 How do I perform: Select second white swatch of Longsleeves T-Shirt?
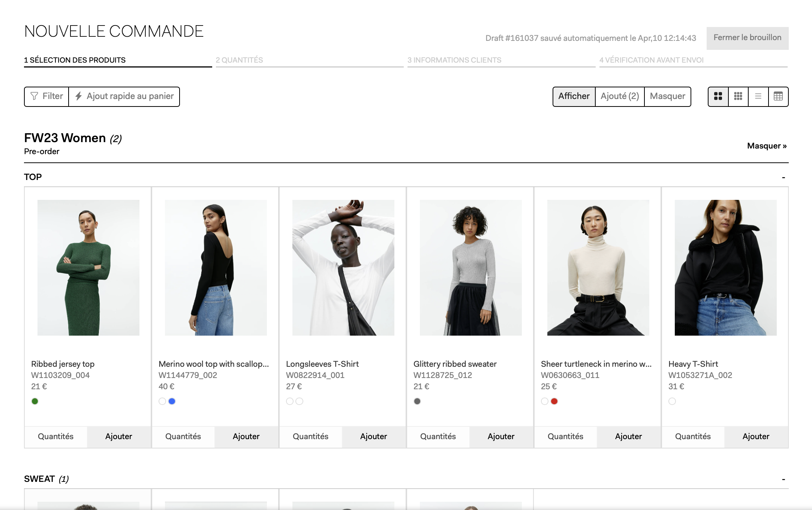pyautogui.click(x=300, y=401)
